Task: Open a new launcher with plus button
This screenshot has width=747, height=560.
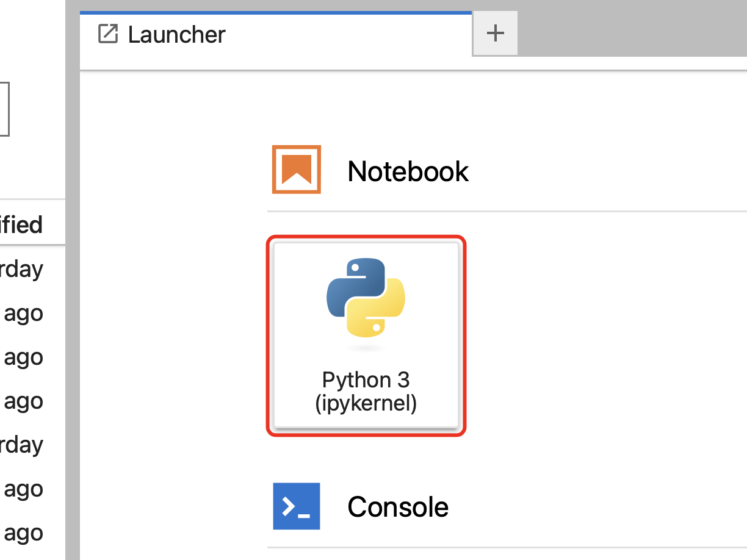Action: 495,34
